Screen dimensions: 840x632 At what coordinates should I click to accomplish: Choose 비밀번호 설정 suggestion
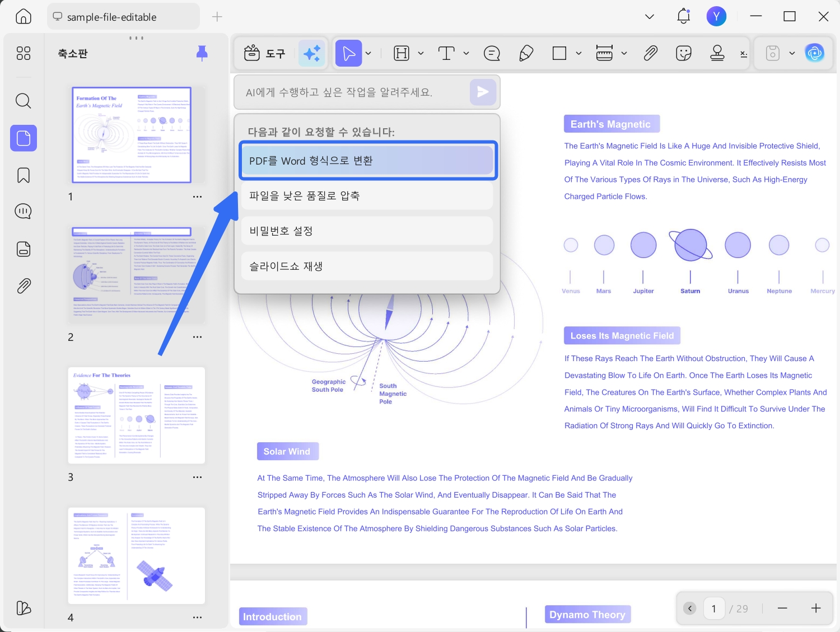(x=367, y=231)
